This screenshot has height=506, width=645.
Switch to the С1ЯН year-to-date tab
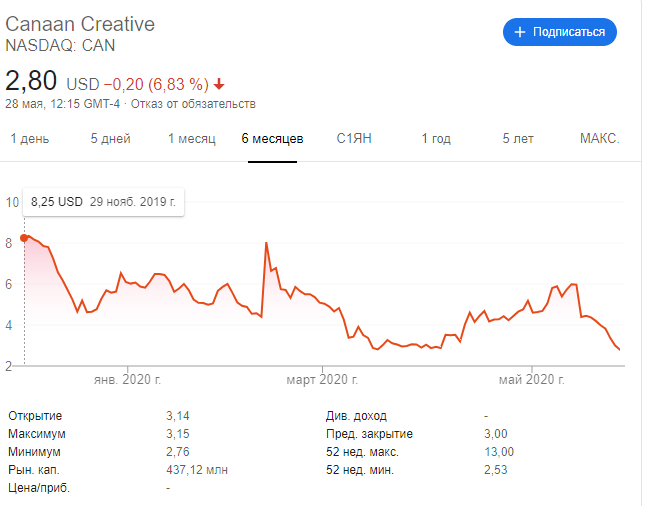point(354,139)
